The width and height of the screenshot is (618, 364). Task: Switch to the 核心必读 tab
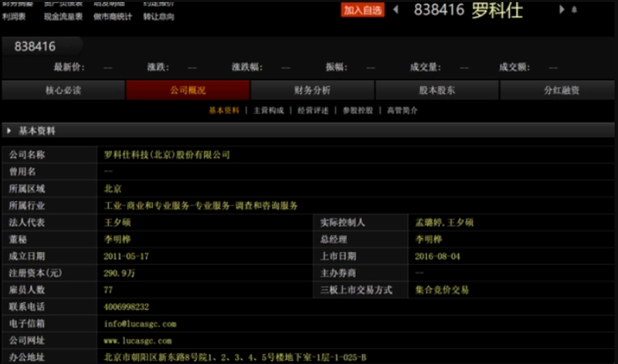[63, 90]
